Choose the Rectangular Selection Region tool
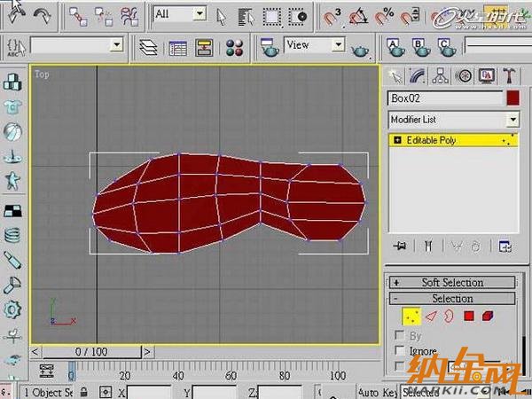The height and width of the screenshot is (399, 532). 272,17
